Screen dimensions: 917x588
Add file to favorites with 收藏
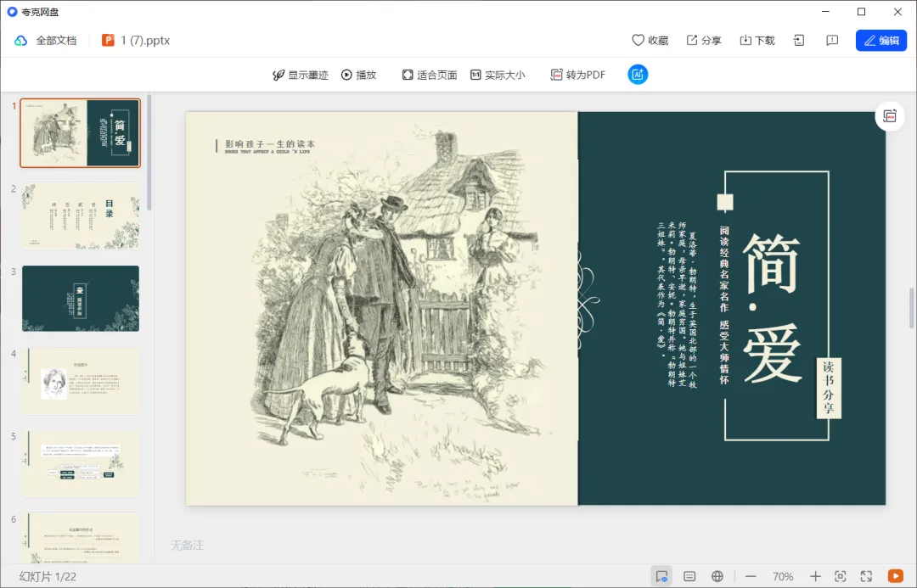coord(650,41)
